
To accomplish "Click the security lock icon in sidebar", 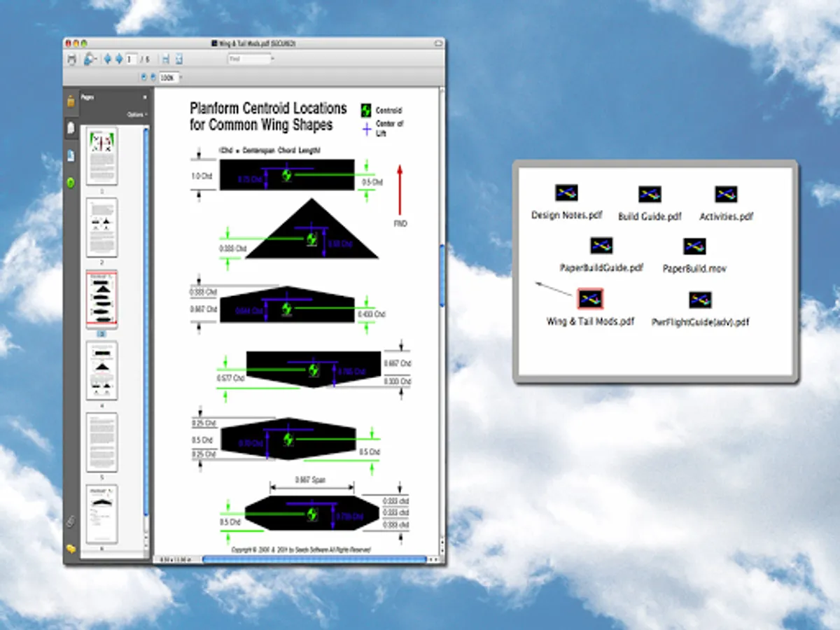I will tap(71, 101).
